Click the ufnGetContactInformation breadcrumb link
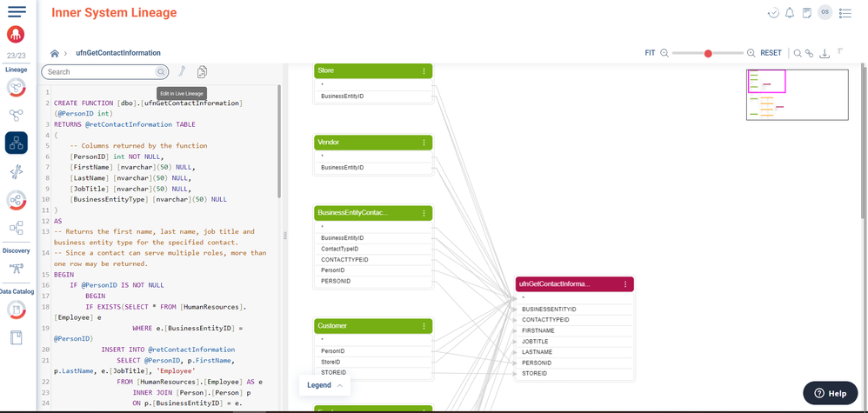This screenshot has width=868, height=413. (x=118, y=53)
